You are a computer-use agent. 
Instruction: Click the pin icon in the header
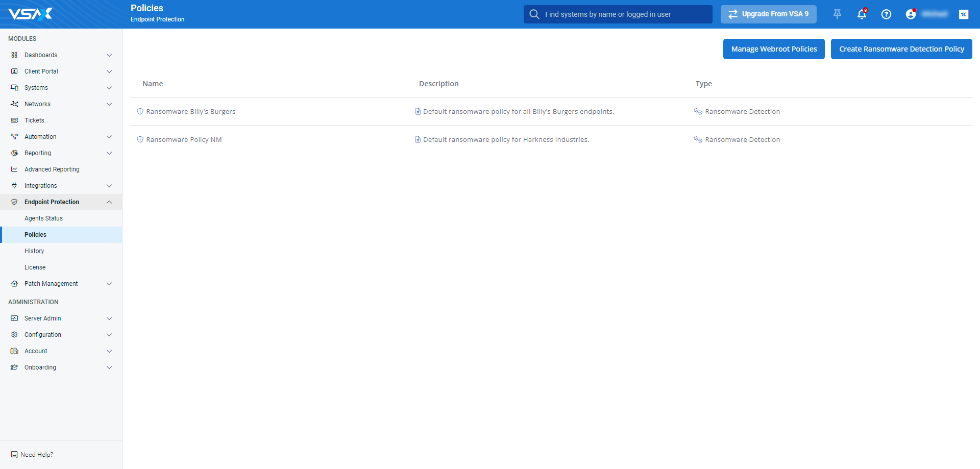pyautogui.click(x=837, y=14)
